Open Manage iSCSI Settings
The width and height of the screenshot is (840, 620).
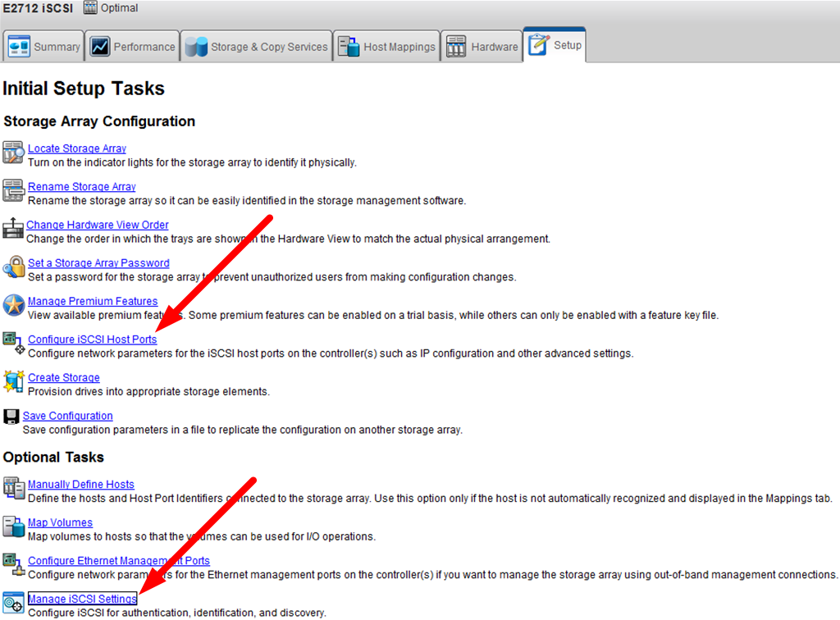[x=82, y=599]
